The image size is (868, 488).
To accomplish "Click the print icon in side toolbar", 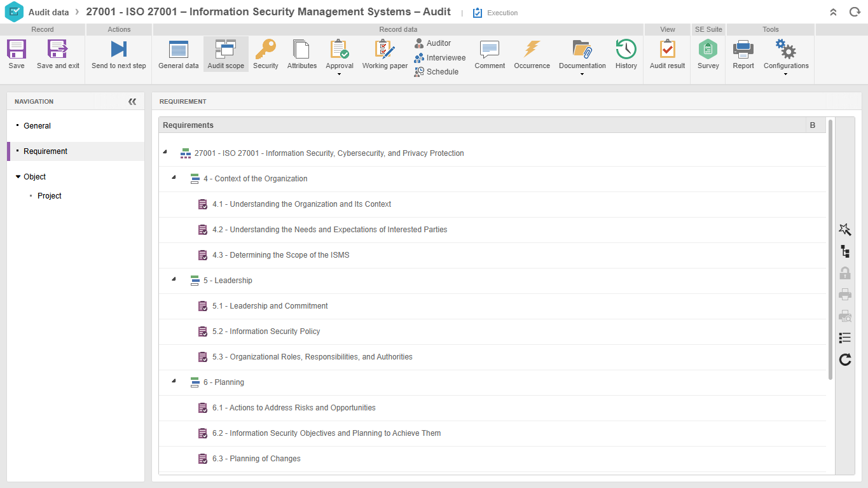I will click(845, 295).
